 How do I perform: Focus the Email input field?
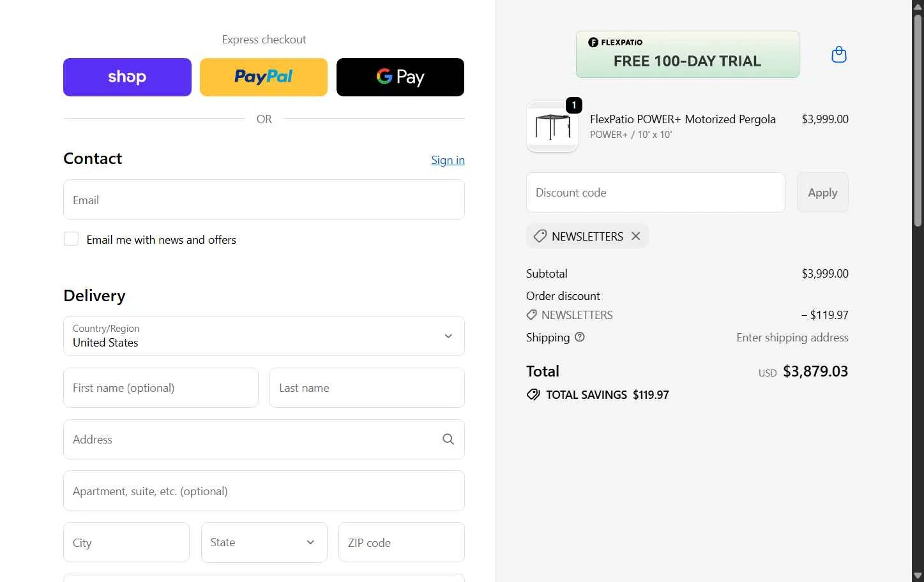point(264,200)
